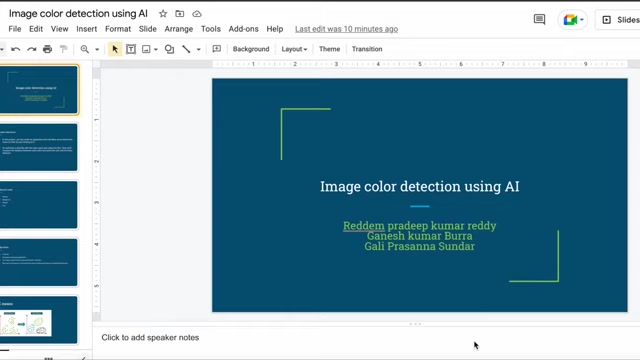
Task: Select the first slide thumbnail
Action: pyautogui.click(x=39, y=89)
